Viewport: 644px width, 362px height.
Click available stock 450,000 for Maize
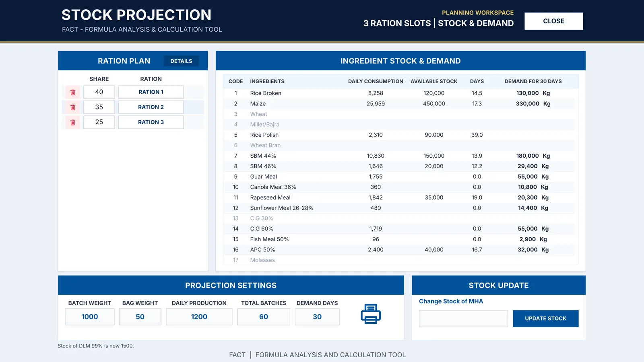pos(434,104)
